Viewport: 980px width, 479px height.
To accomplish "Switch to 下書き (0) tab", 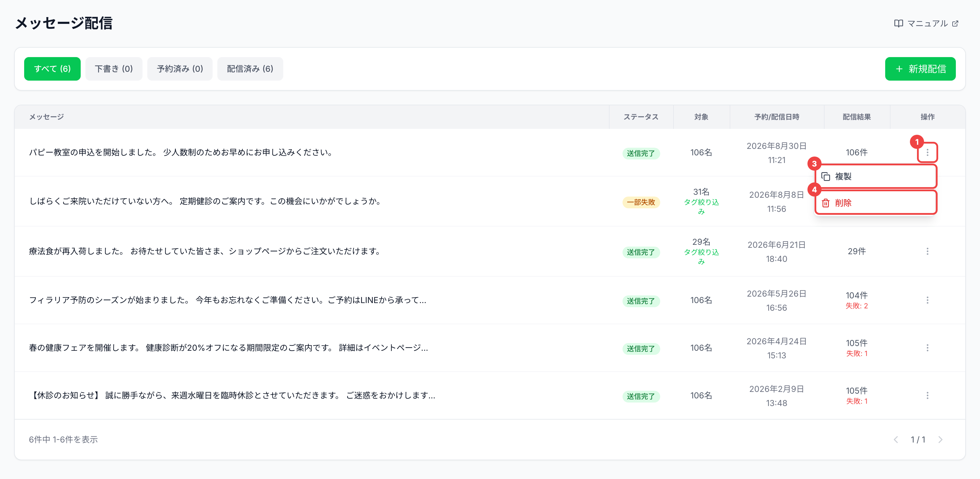I will tap(114, 69).
